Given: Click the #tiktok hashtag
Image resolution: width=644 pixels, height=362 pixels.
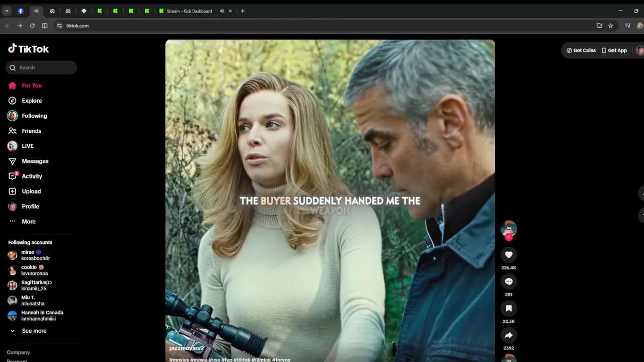Looking at the screenshot, I should point(242,359).
